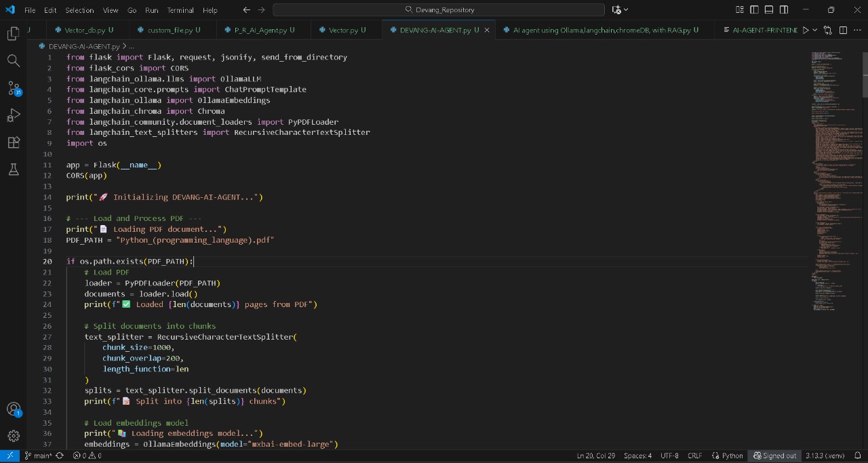Toggle the bottom panel layout button
The width and height of the screenshot is (868, 463).
(770, 10)
